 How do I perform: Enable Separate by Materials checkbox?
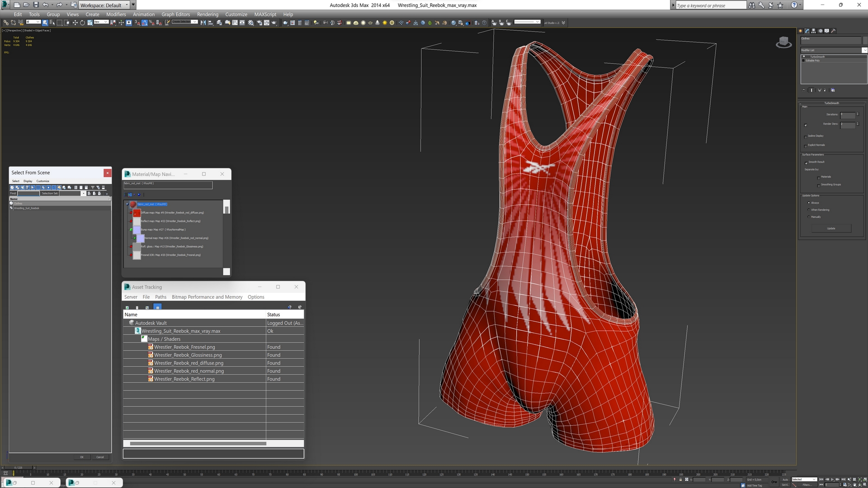point(819,178)
